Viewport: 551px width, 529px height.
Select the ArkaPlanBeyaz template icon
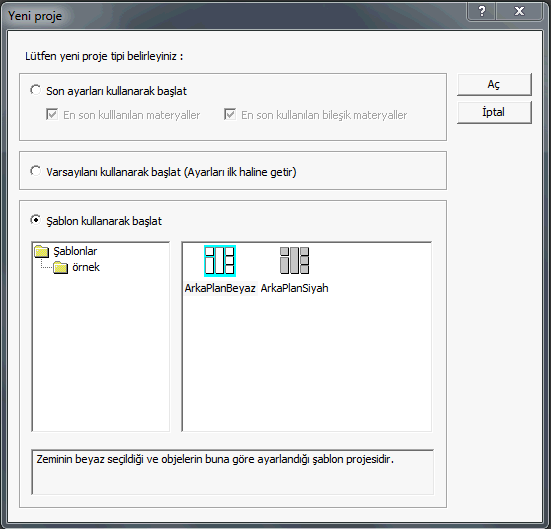[x=220, y=261]
